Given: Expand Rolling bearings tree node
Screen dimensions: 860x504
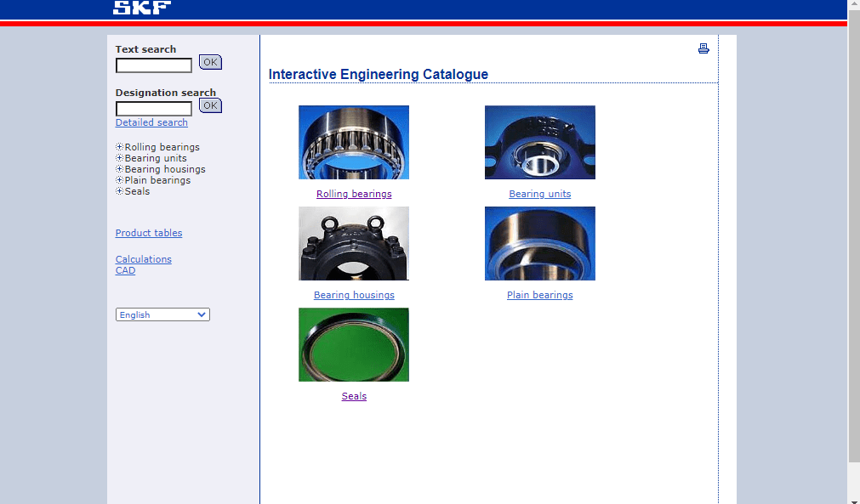Looking at the screenshot, I should tap(120, 147).
